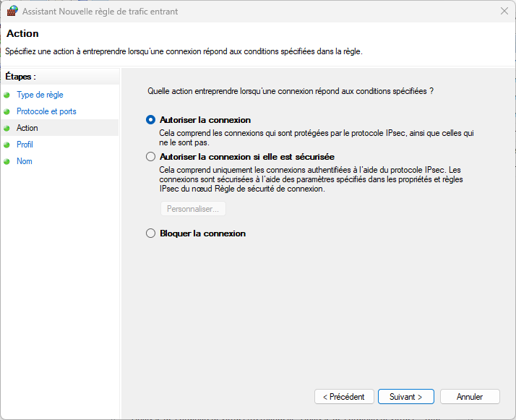Click green bullet beside Nom step
The image size is (516, 420).
tap(7, 161)
